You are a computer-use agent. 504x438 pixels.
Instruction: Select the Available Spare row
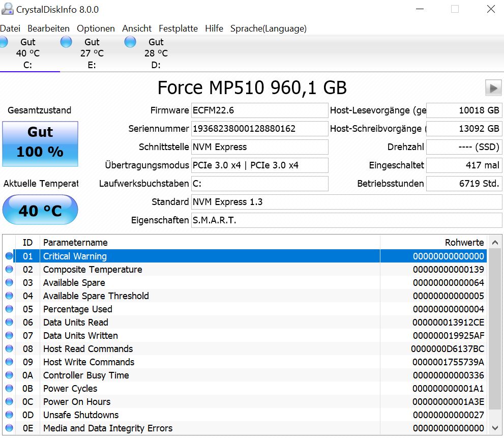(245, 283)
